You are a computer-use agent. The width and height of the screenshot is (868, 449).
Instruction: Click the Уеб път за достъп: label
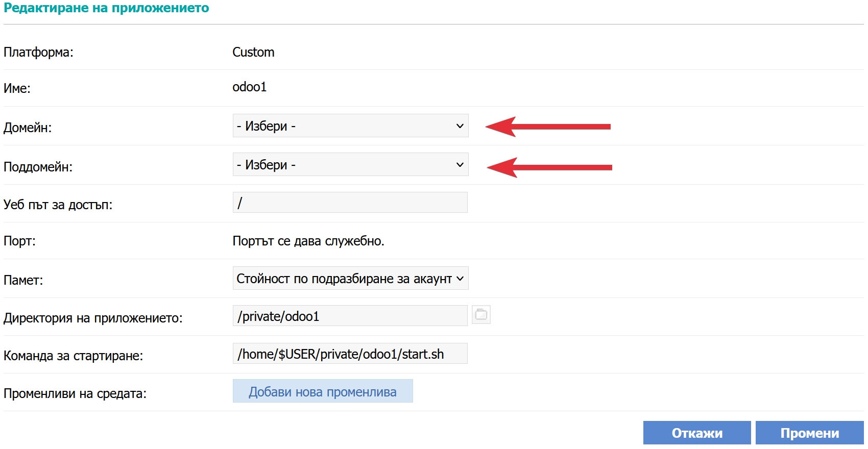[58, 205]
